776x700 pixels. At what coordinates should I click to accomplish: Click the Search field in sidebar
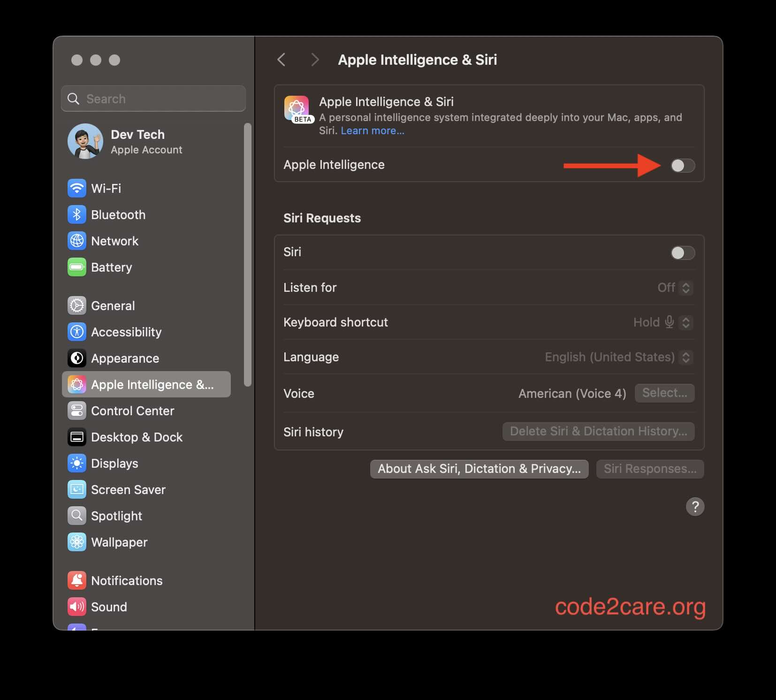pyautogui.click(x=153, y=99)
